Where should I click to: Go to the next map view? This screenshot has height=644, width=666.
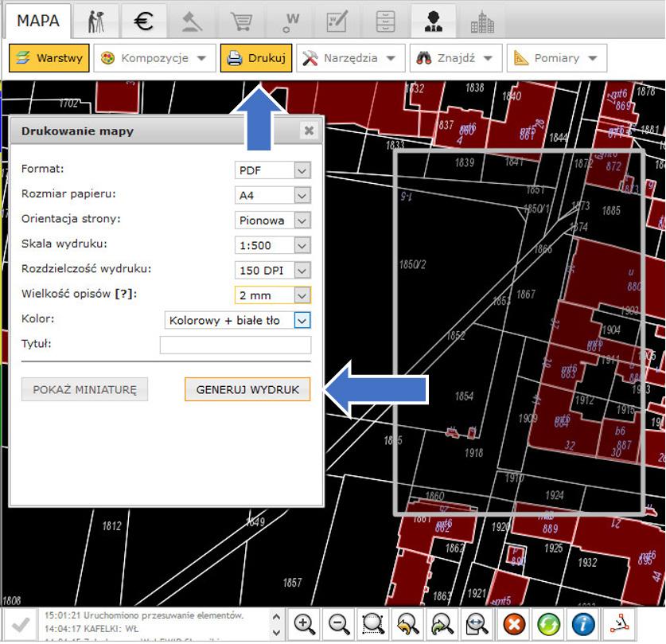442,624
